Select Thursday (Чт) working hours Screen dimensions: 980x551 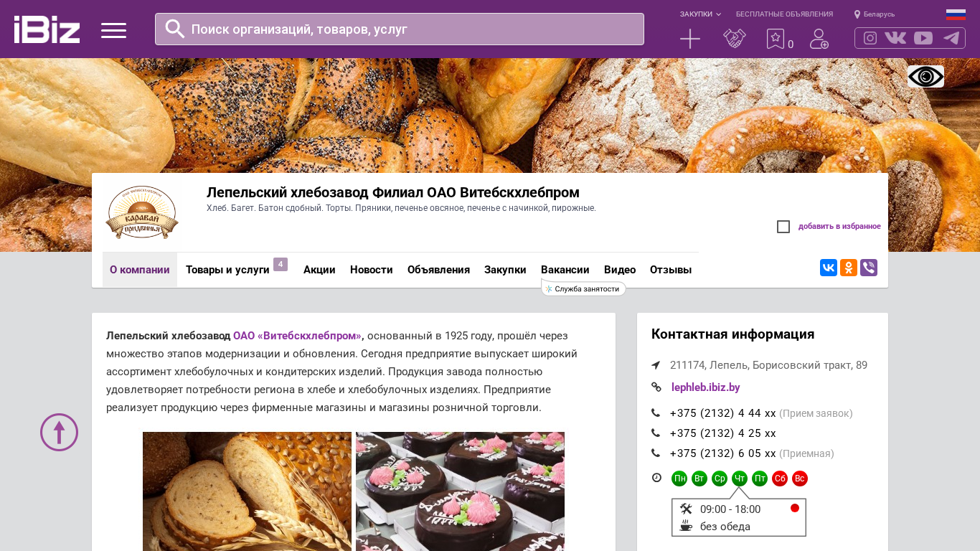[740, 479]
